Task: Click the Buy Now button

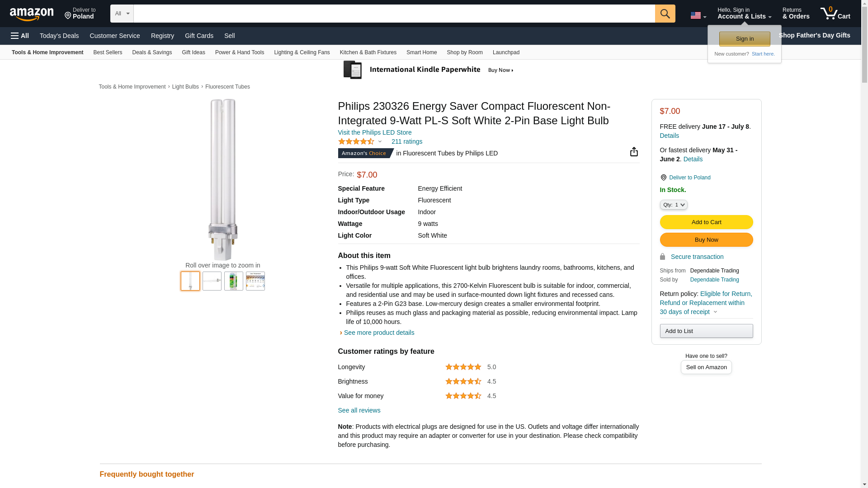Action: coord(706,239)
